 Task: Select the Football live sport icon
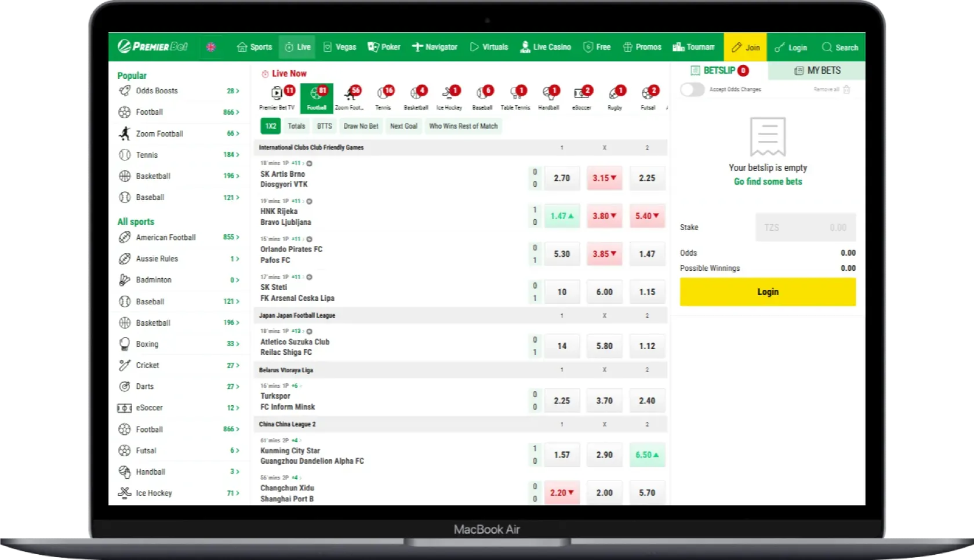click(317, 97)
